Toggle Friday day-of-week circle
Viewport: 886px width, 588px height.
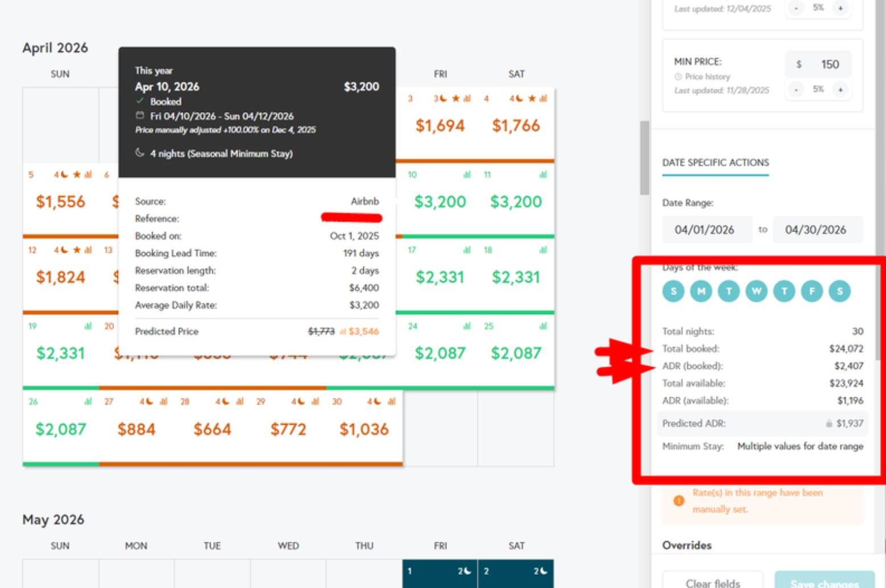tap(811, 291)
